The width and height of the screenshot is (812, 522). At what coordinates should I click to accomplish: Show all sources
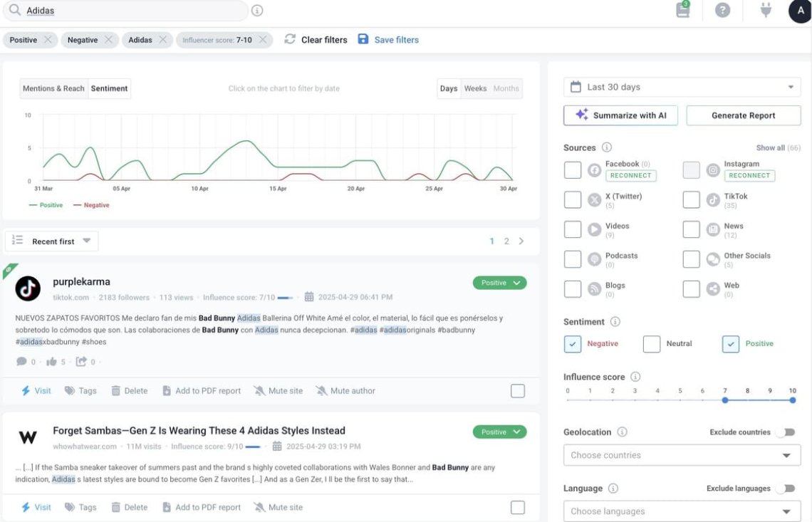coord(778,148)
